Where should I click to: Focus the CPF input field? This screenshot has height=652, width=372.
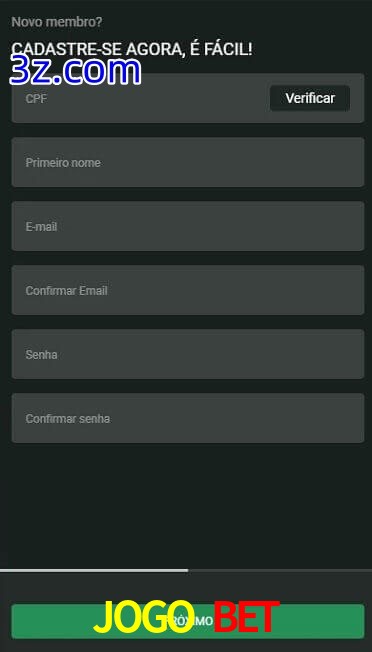click(141, 99)
